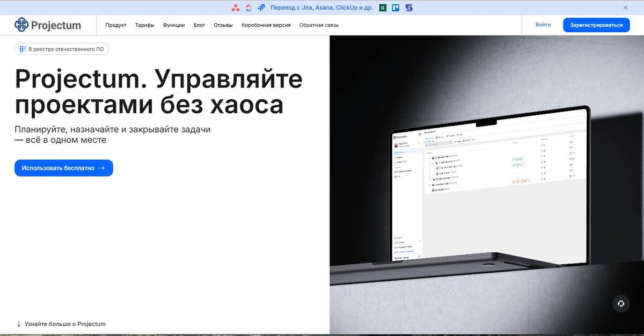Image resolution: width=644 pixels, height=336 pixels.
Task: Click the ClickUp logo in the top banner
Action: click(x=248, y=8)
